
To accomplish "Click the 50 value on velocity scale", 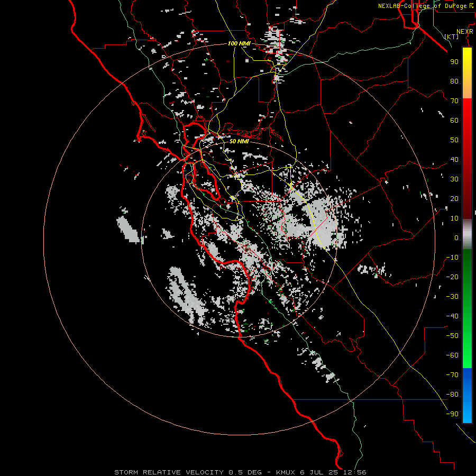I will pos(454,140).
